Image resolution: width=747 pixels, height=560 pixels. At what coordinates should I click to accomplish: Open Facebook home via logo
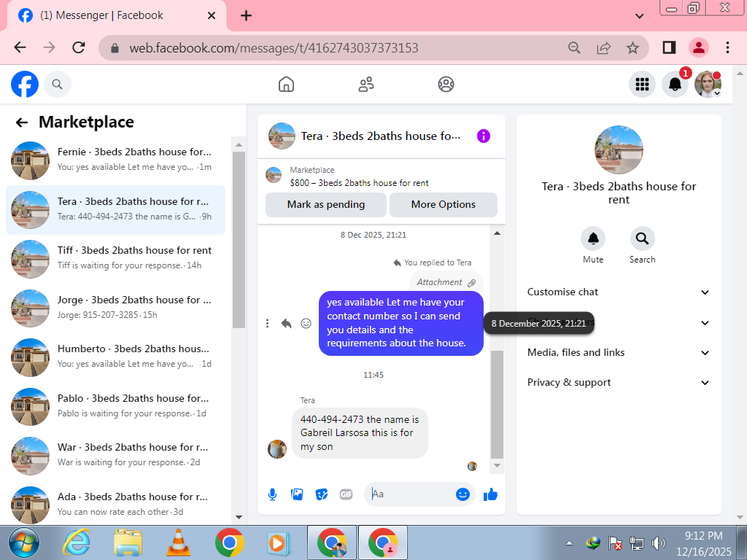tap(25, 85)
